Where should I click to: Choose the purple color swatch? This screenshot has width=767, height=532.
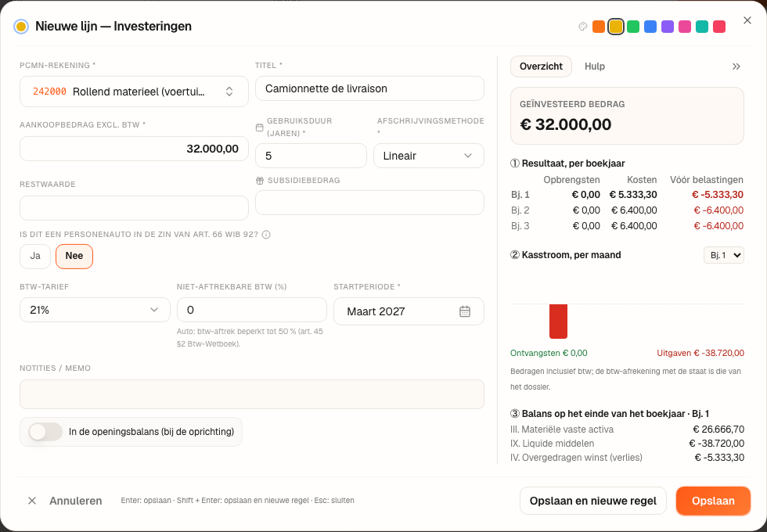point(667,27)
